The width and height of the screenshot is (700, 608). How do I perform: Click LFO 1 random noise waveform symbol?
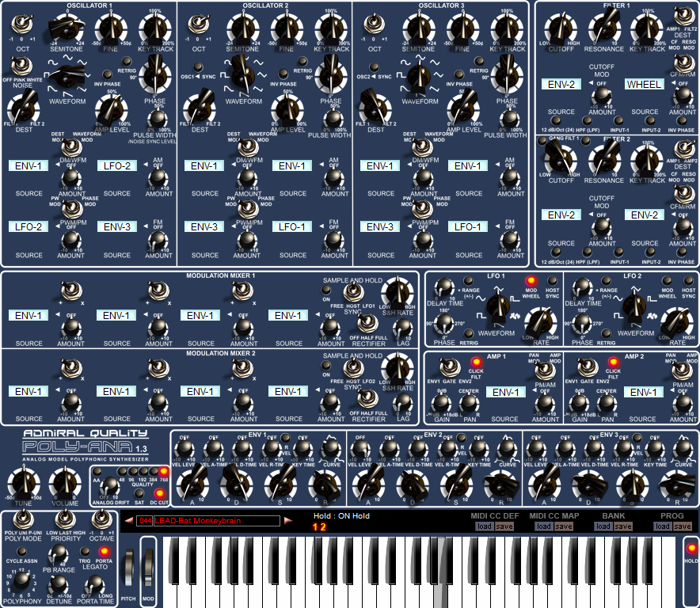(x=515, y=316)
